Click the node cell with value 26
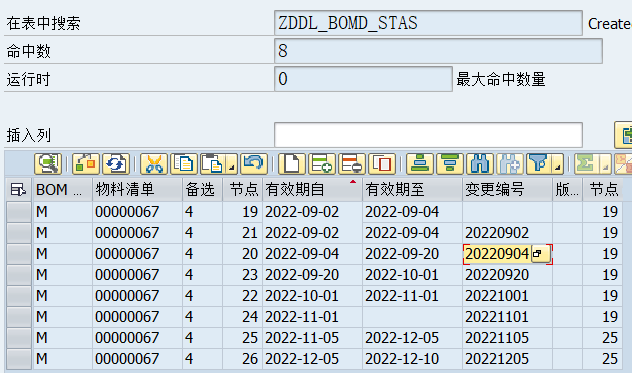This screenshot has height=373, width=632. [242, 359]
